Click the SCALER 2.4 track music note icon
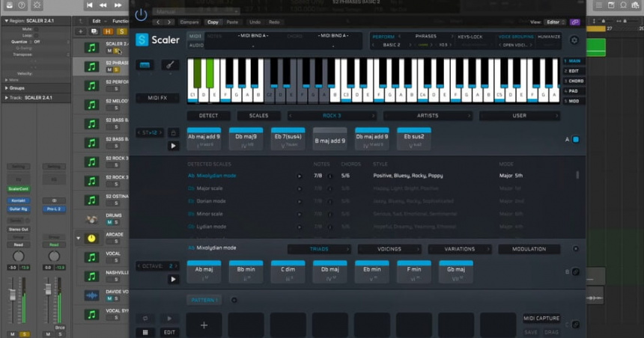 [x=91, y=48]
